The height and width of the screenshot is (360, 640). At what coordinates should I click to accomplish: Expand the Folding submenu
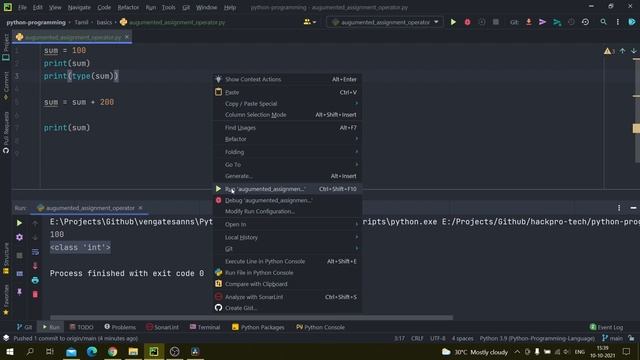click(x=287, y=152)
